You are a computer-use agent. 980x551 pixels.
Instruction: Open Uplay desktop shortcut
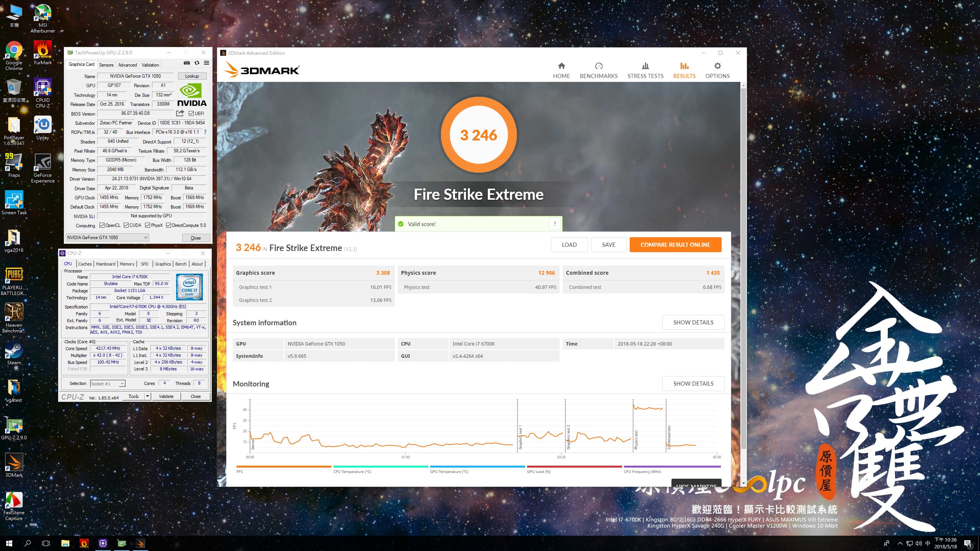coord(42,128)
